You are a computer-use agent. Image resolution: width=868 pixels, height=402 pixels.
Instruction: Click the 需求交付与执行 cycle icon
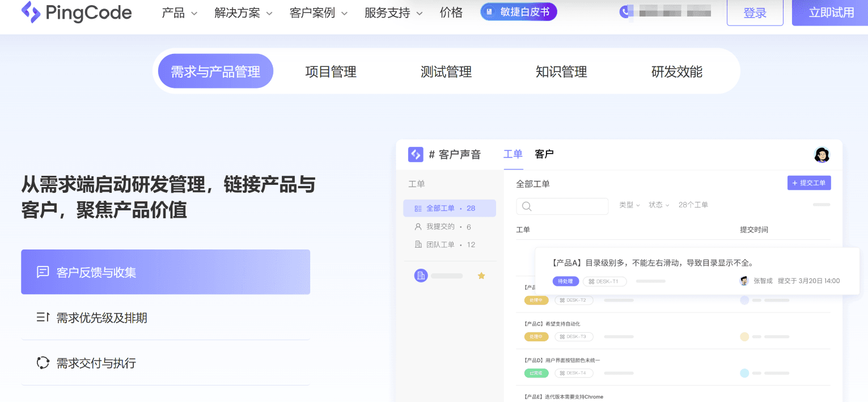43,363
